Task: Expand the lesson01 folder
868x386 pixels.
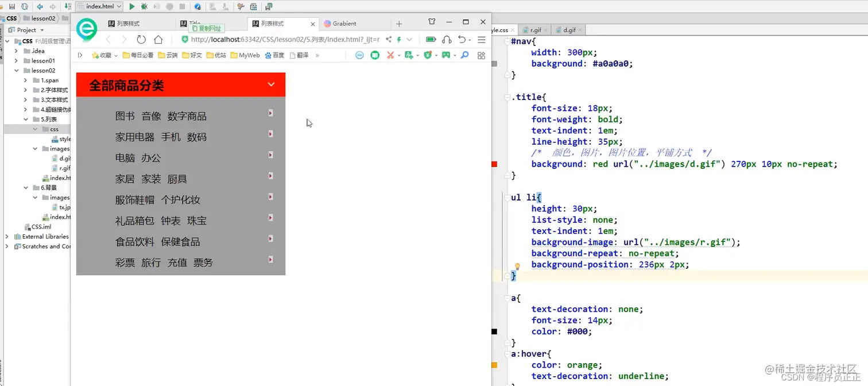Action: click(17, 61)
